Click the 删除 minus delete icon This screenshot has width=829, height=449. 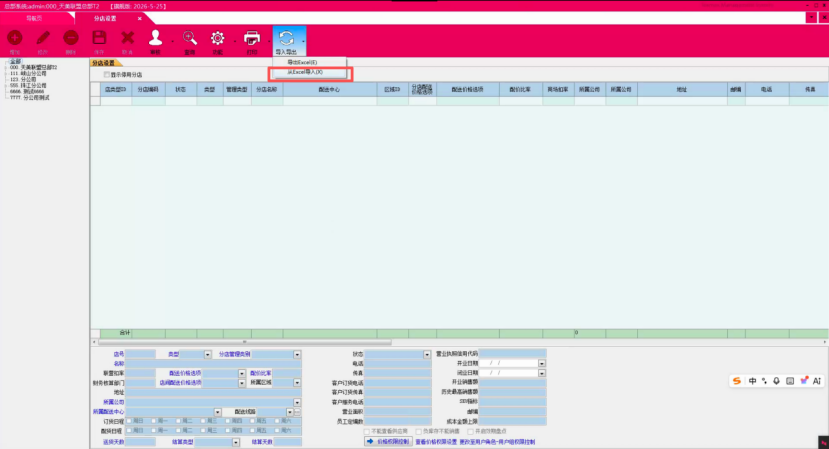coord(71,38)
